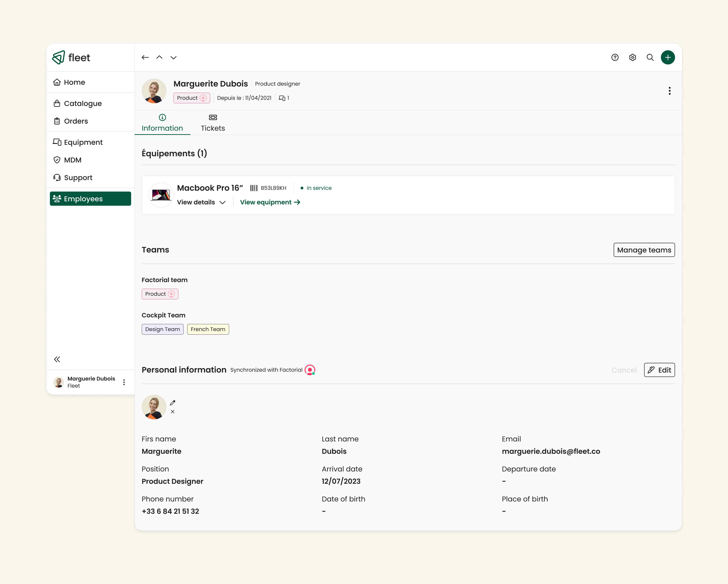
Task: Open the Equipment sidebar menu item
Action: 83,142
